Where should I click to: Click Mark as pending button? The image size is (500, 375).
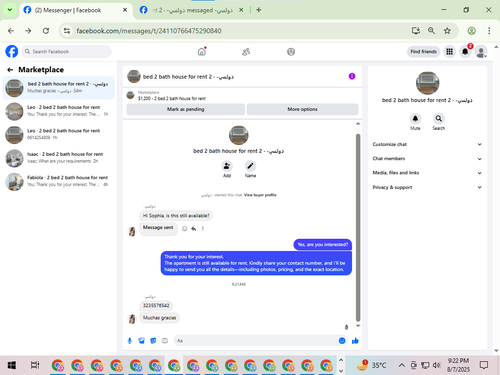[186, 109]
